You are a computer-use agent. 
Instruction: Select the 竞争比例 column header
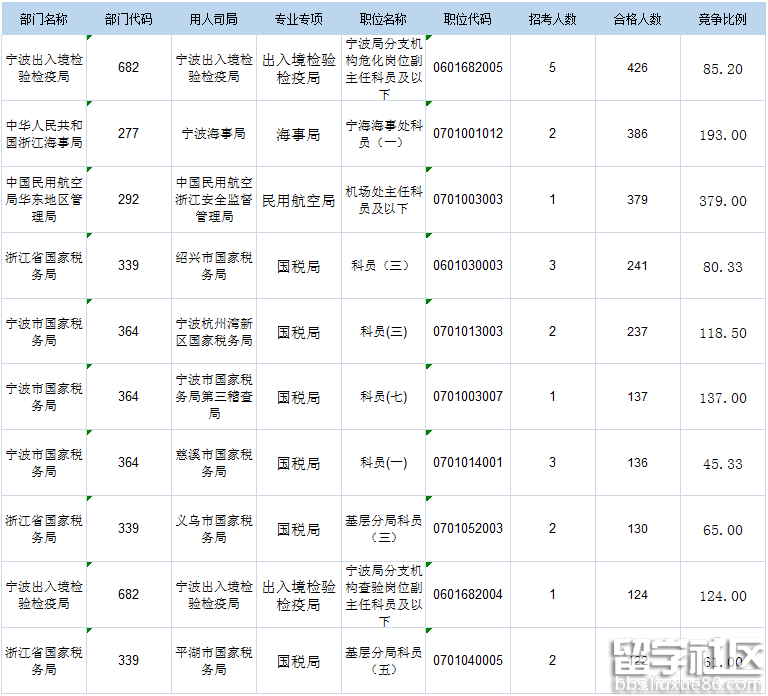722,20
